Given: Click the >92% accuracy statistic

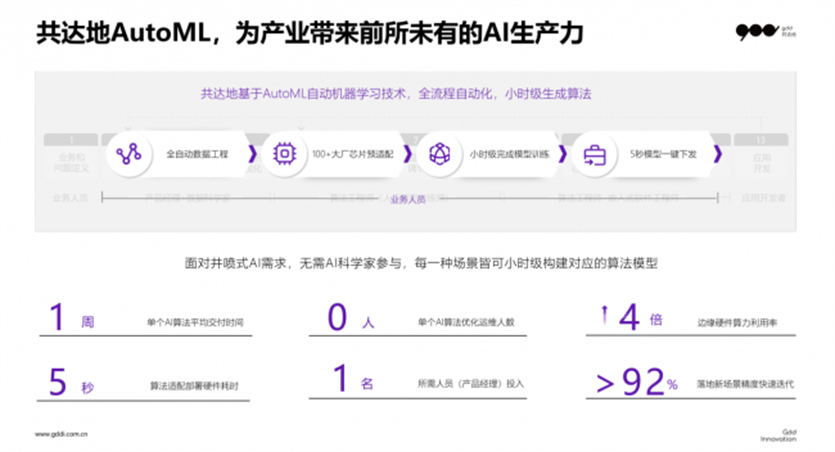Looking at the screenshot, I should point(637,382).
